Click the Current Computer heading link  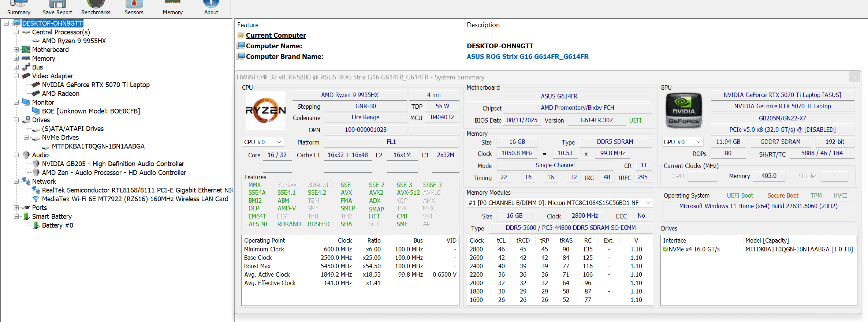(276, 35)
